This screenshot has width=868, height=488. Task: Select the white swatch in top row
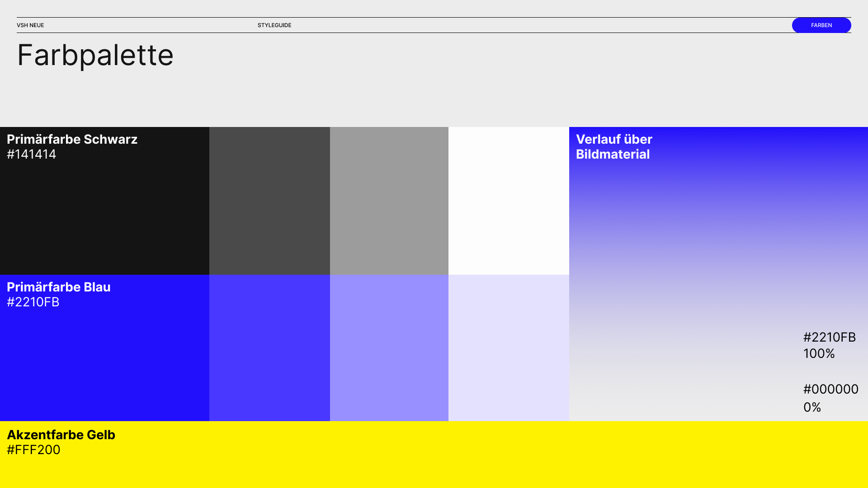509,201
